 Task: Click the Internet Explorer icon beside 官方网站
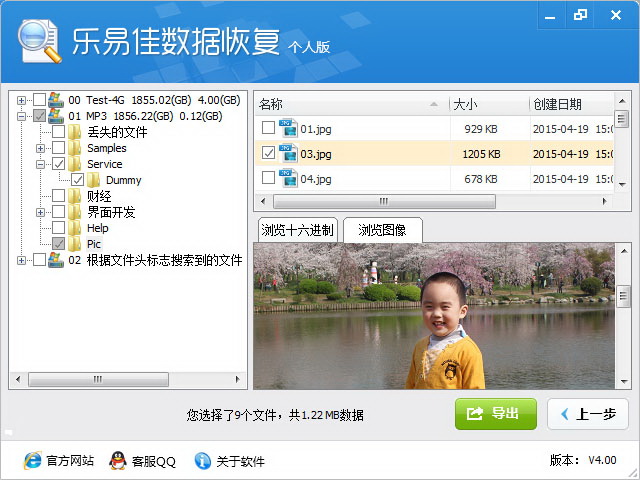point(33,461)
